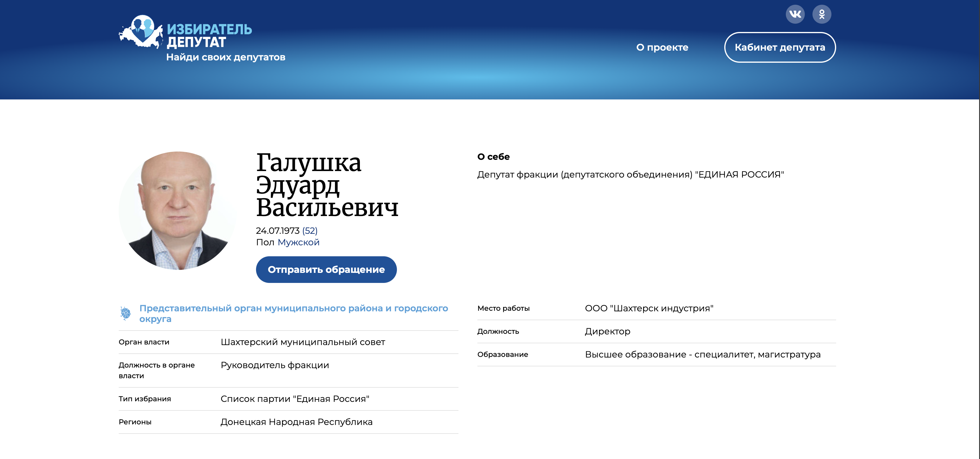Click the gender value Мужской
980x459 pixels.
pos(298,242)
